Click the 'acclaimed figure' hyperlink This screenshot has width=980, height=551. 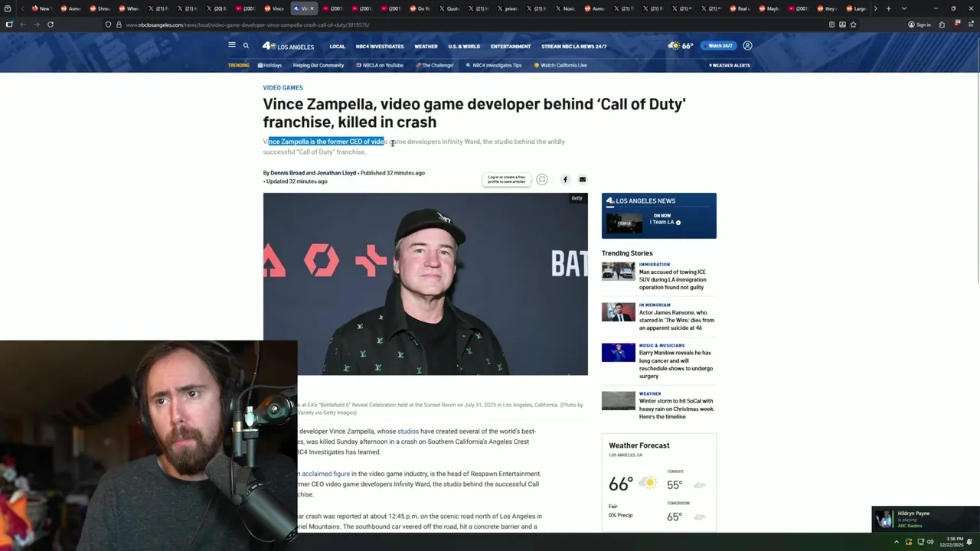(x=325, y=474)
